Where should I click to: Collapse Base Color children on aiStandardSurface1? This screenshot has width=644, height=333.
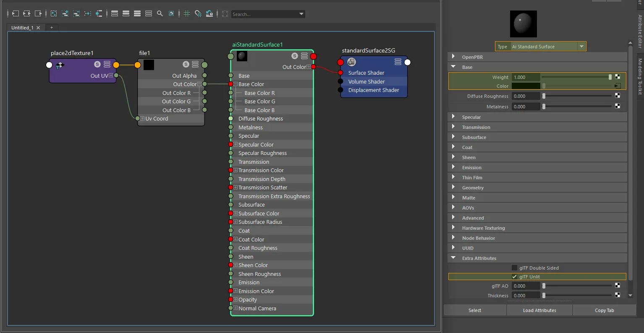(x=236, y=84)
